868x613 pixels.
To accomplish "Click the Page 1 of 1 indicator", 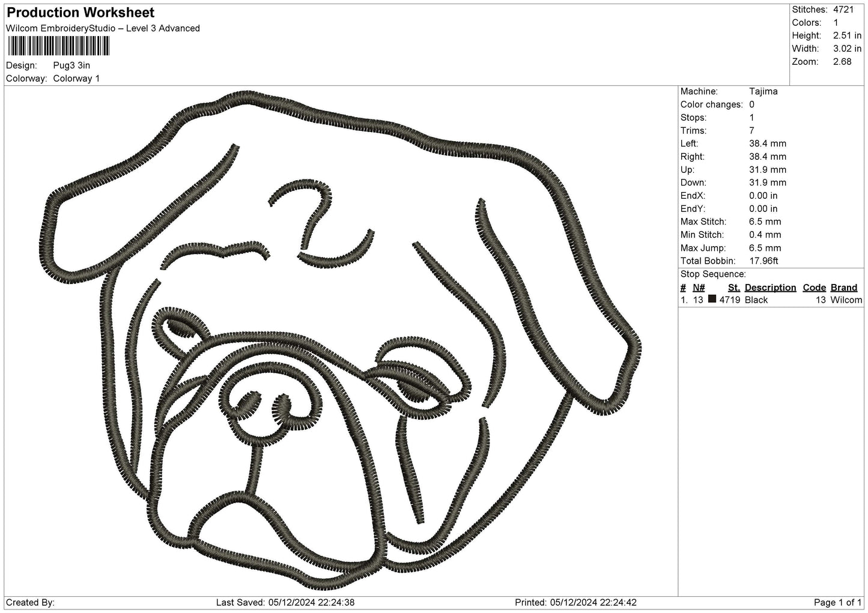I will coord(837,602).
